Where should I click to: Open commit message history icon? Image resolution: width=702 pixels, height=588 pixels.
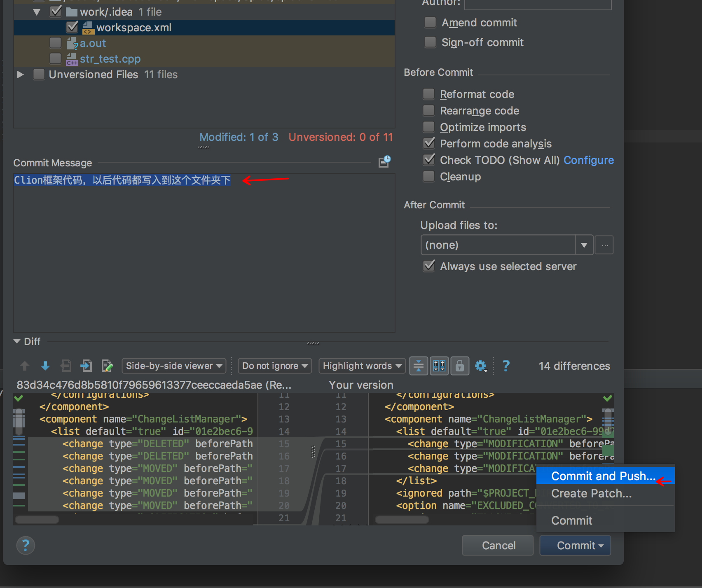[384, 162]
